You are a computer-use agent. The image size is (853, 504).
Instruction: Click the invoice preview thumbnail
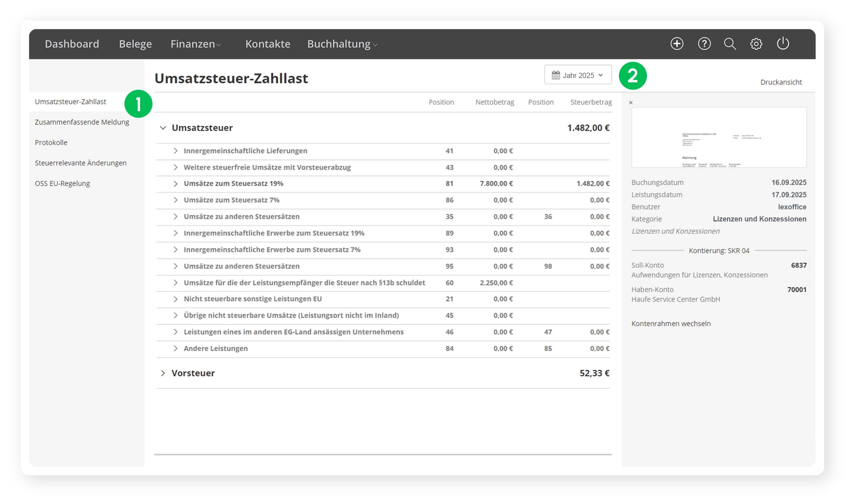pyautogui.click(x=719, y=138)
